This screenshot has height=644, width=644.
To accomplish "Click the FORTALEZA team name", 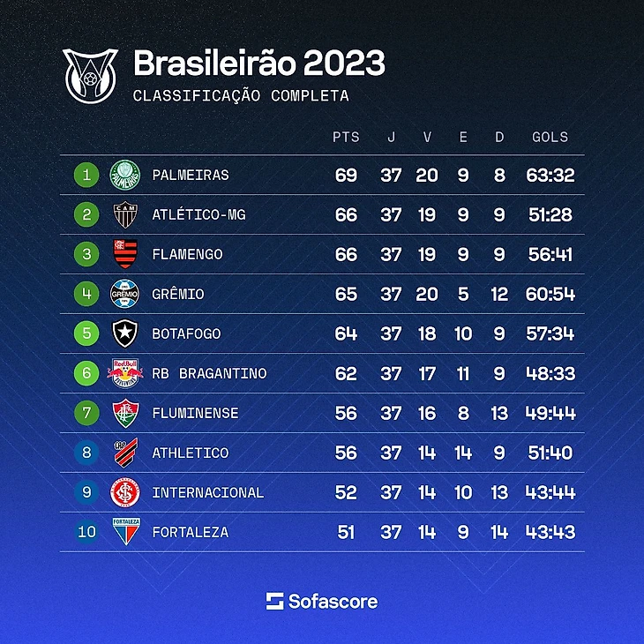I will click(x=191, y=532).
